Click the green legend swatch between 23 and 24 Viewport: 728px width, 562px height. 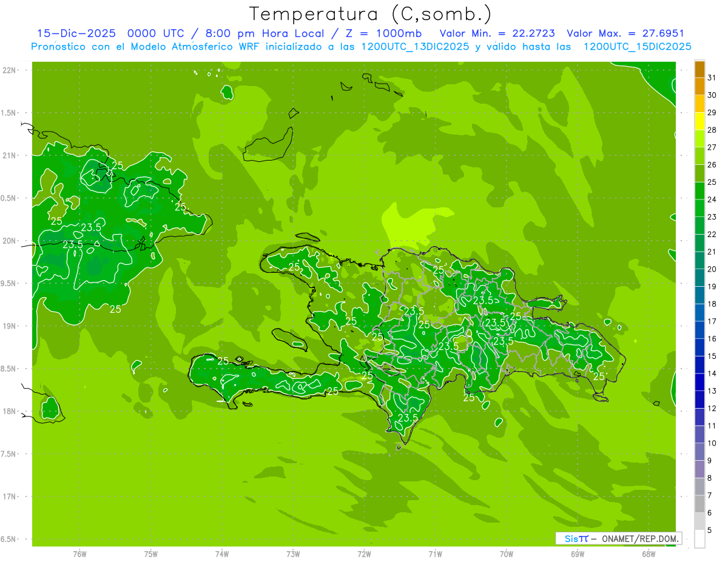click(699, 208)
